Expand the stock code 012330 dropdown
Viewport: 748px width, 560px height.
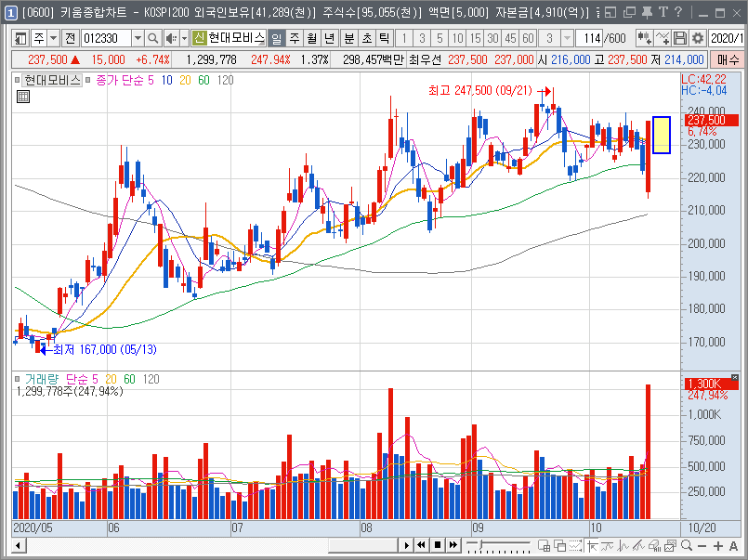tap(138, 38)
